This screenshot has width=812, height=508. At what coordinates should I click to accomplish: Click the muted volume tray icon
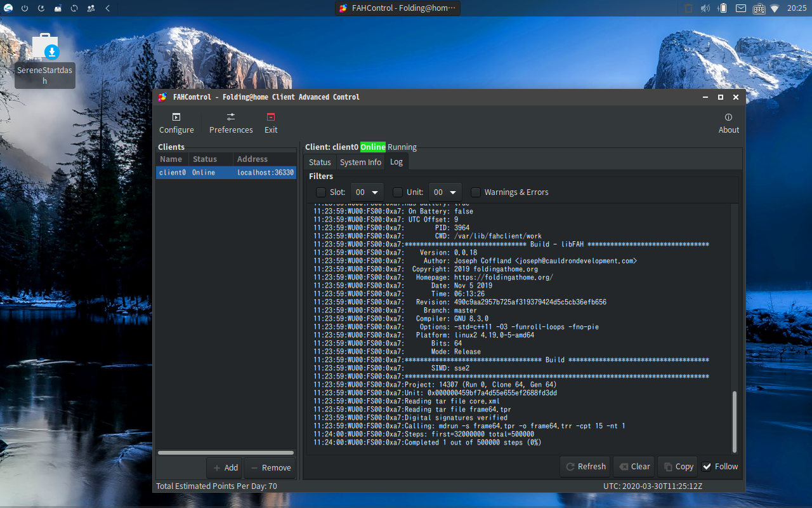704,8
